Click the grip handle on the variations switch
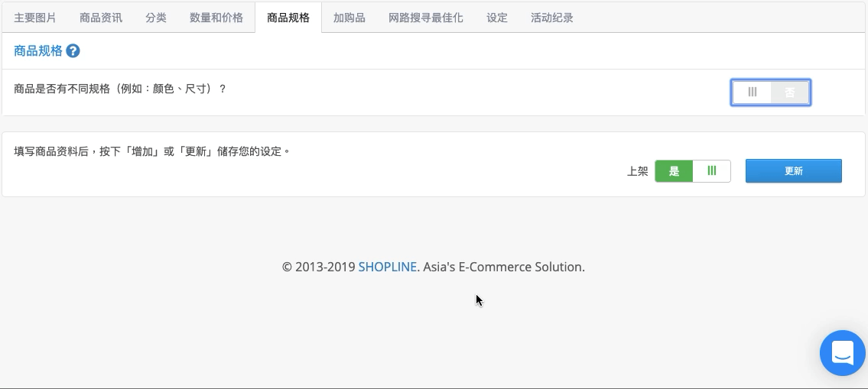The image size is (868, 389). tap(752, 92)
